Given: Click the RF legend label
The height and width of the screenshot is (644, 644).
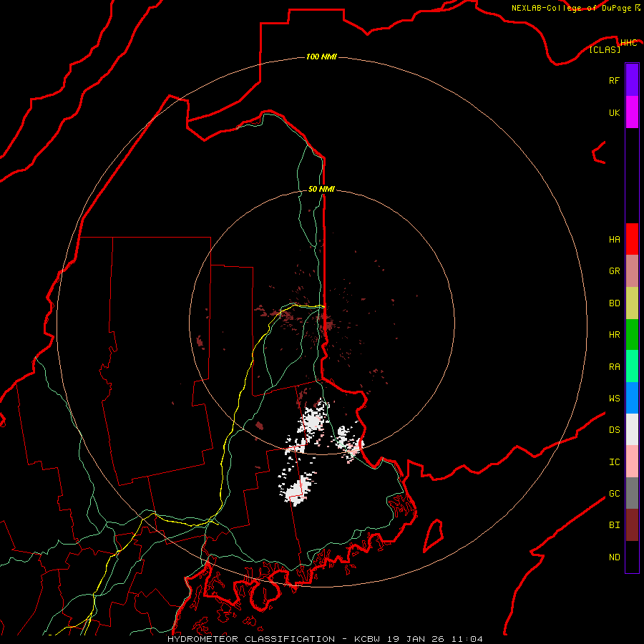Looking at the screenshot, I should pos(614,80).
